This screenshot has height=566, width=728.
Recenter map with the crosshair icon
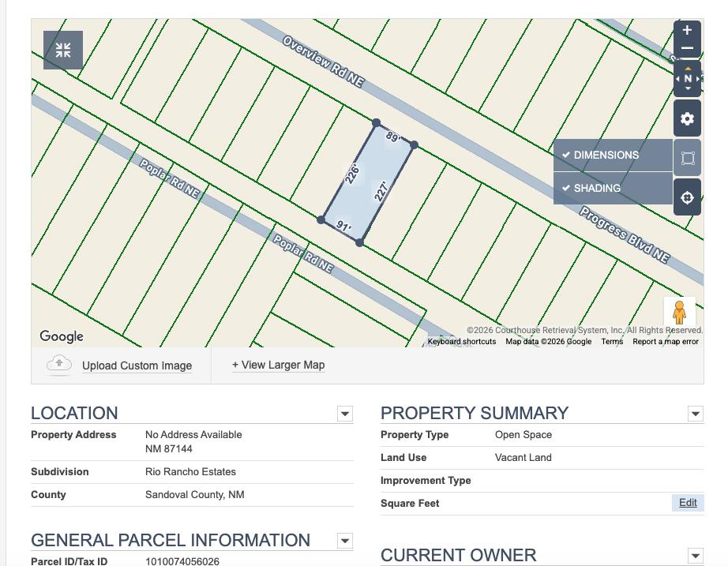click(x=687, y=197)
